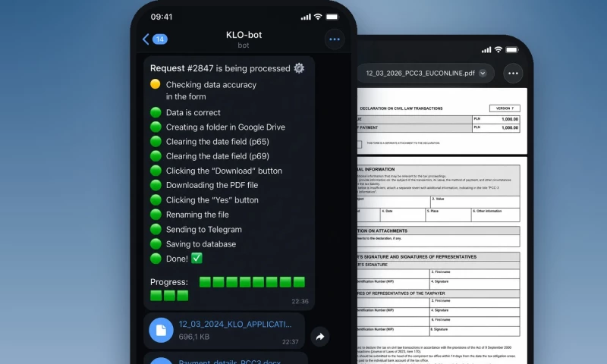This screenshot has width=607, height=364.
Task: Tap the green dot beside Creating a folder in Google Drive
Action: [156, 127]
